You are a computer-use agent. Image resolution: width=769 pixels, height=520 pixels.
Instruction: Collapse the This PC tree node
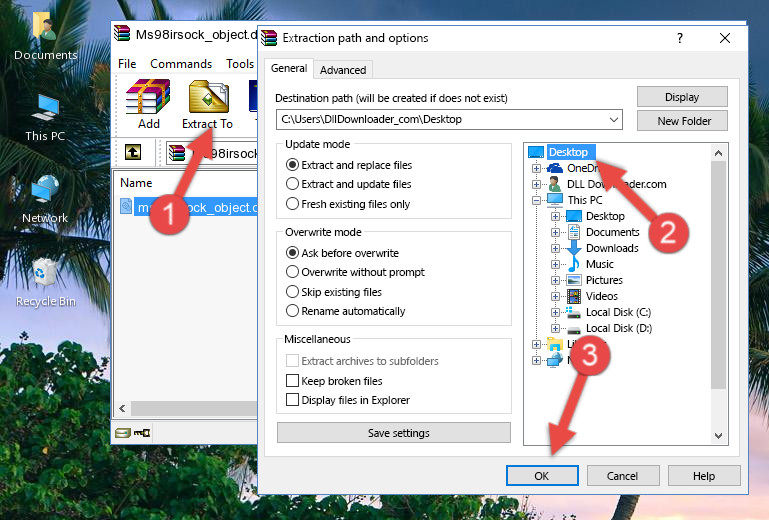point(536,200)
